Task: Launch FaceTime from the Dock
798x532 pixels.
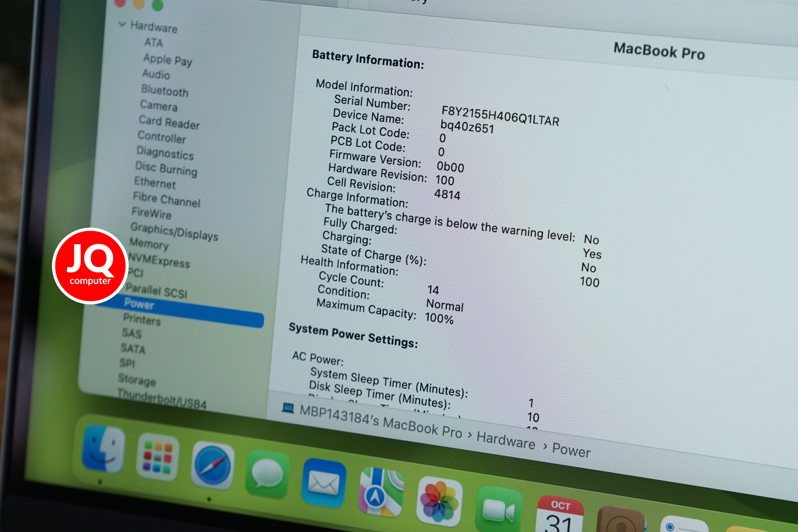Action: pos(498,509)
